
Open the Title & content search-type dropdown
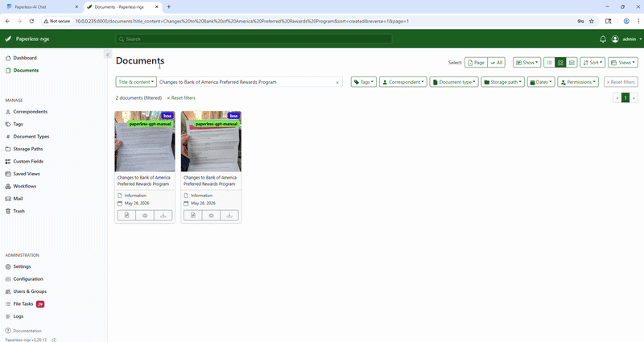click(136, 82)
